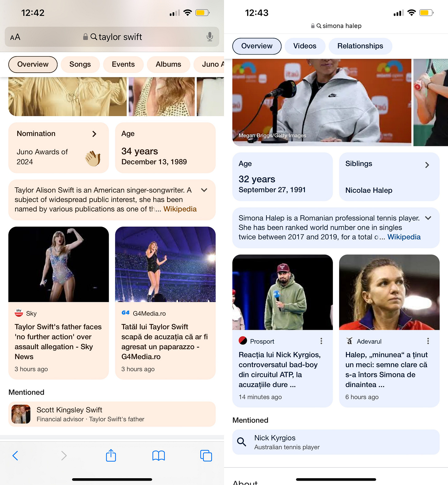Tap the Prosport red-black logo icon
This screenshot has height=485, width=448.
tap(243, 341)
